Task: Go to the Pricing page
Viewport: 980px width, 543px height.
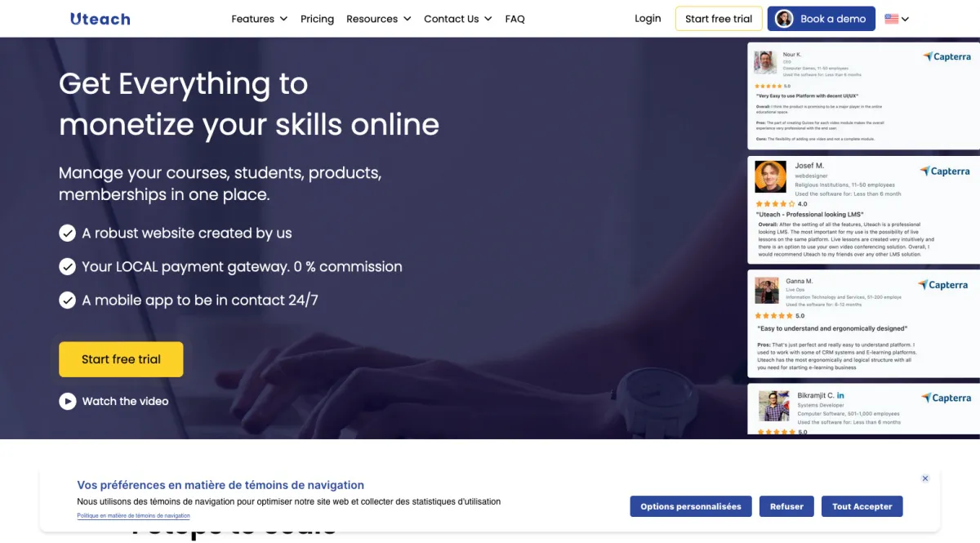Action: [x=317, y=19]
